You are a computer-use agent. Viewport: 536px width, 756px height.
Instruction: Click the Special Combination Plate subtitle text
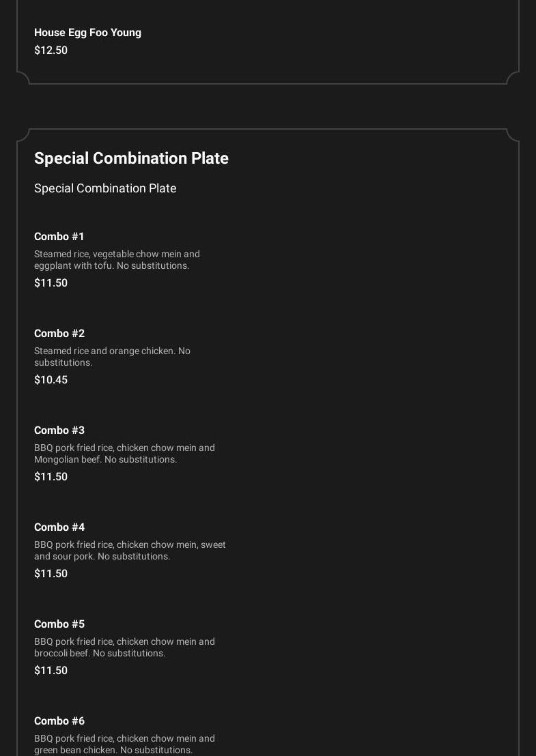coord(105,188)
